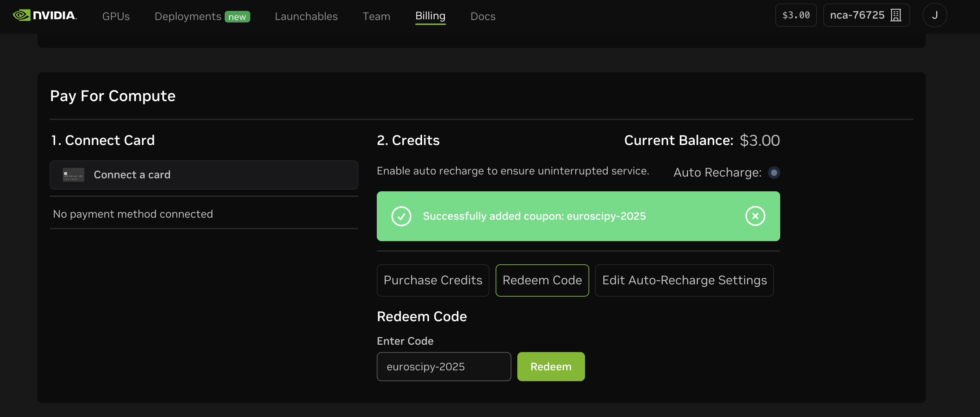Open the organization building icon

point(896,15)
